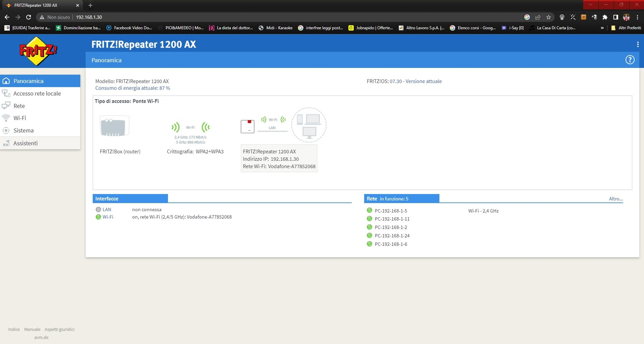Open Wi-Fi menu in sidebar
Screen dimensions: 644x344
coord(40,118)
